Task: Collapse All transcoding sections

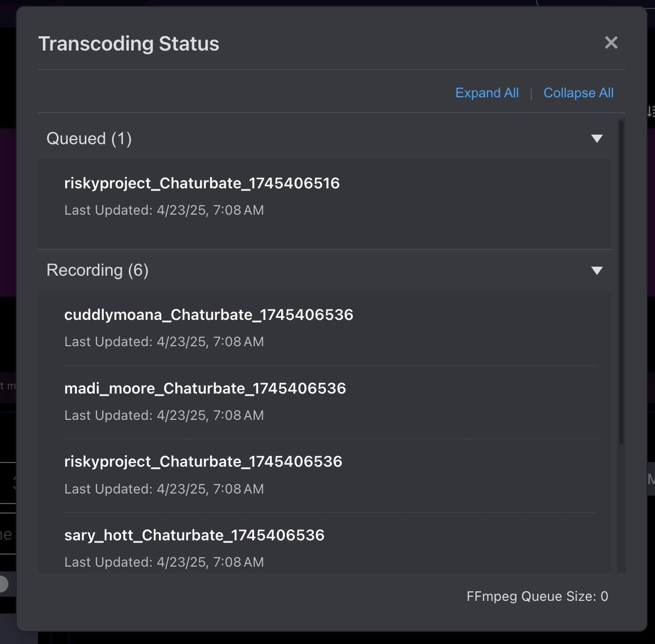Action: tap(578, 93)
